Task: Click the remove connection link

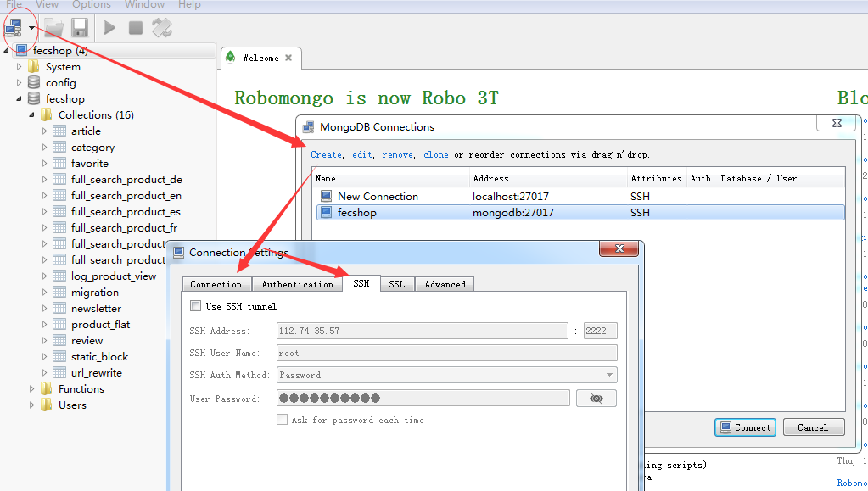Action: pyautogui.click(x=397, y=155)
